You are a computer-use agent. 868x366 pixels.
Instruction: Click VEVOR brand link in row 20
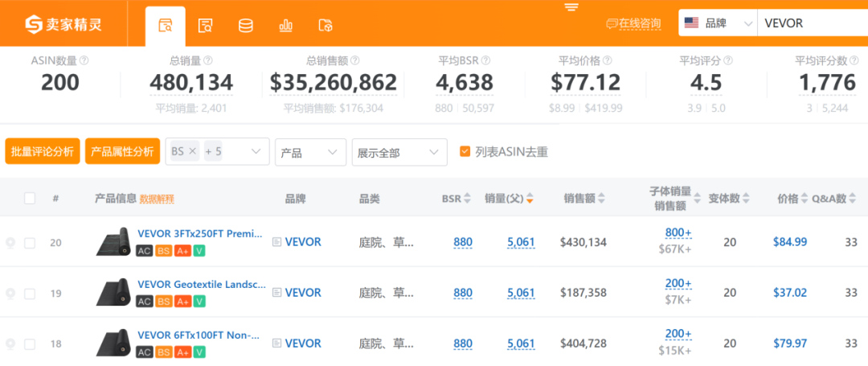pos(303,242)
